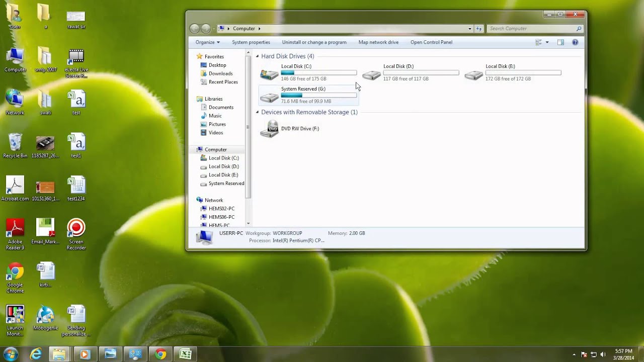
Task: Open the Organize dropdown menu
Action: click(x=208, y=42)
